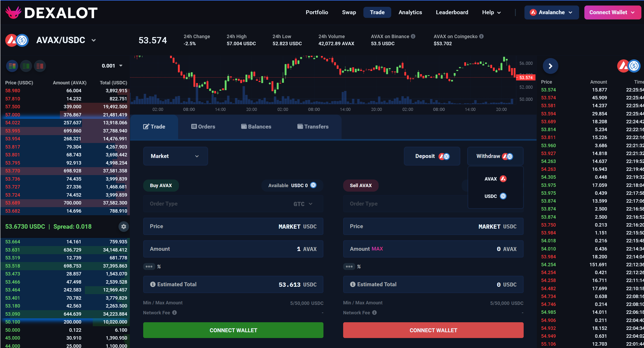The height and width of the screenshot is (348, 644).
Task: Open the Connect Wallet dropdown in header
Action: click(612, 12)
